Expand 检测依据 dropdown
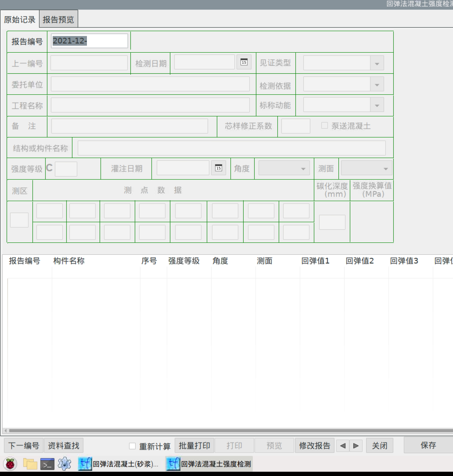The image size is (453, 476). tap(377, 84)
